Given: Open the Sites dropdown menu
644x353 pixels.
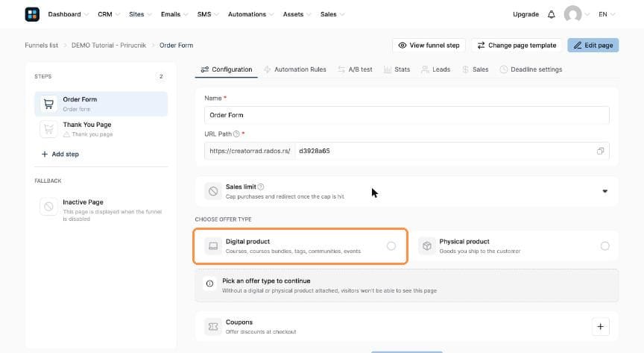Looking at the screenshot, I should pos(140,14).
